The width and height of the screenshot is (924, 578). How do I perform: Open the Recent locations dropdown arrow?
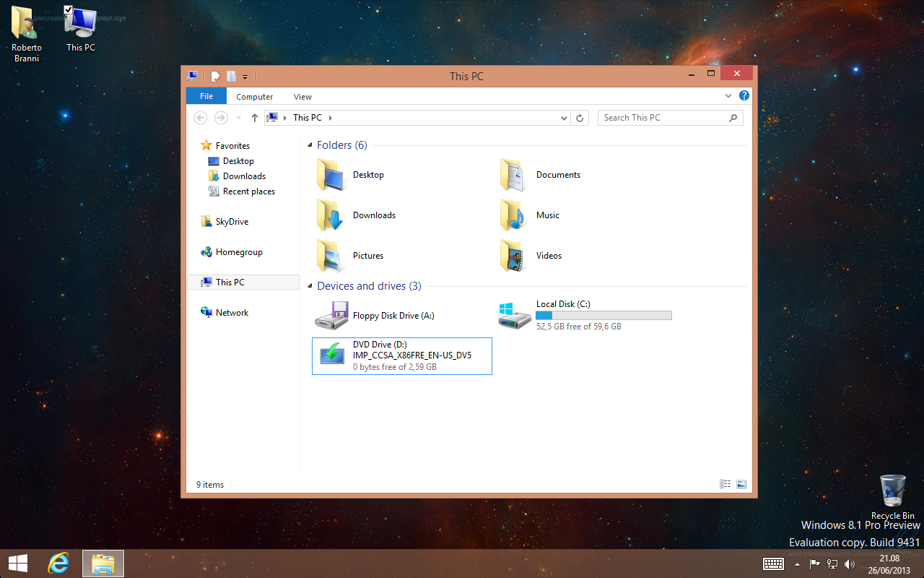coord(239,118)
